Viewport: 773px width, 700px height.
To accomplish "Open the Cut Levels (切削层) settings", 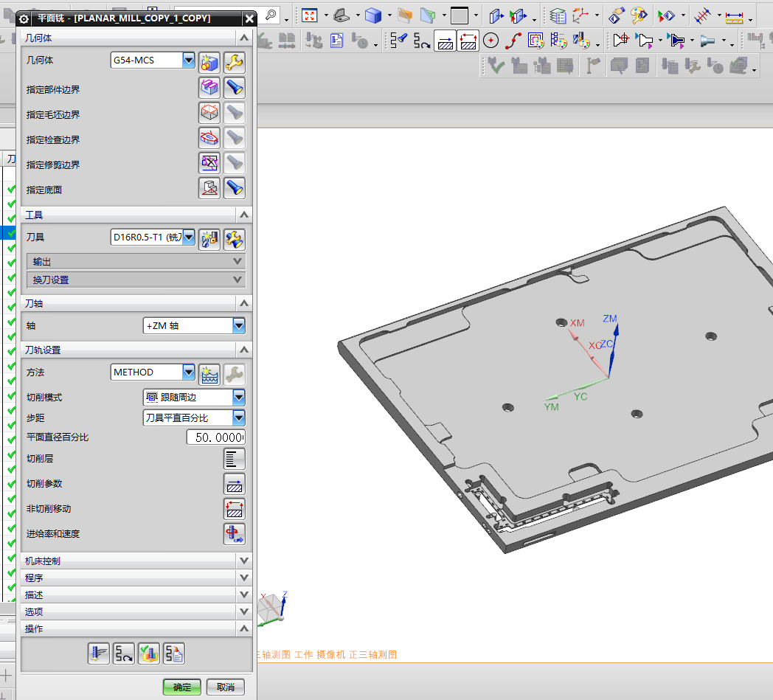I will [235, 459].
